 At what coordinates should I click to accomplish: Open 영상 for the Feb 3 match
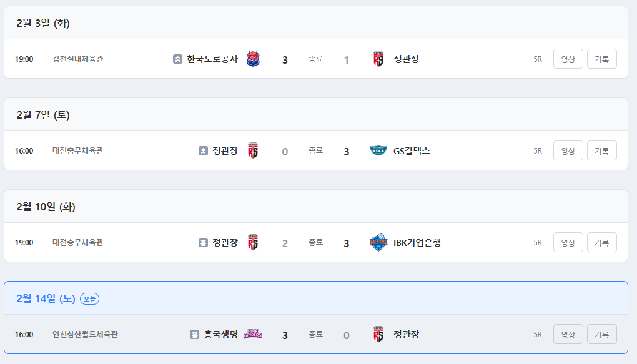point(568,59)
